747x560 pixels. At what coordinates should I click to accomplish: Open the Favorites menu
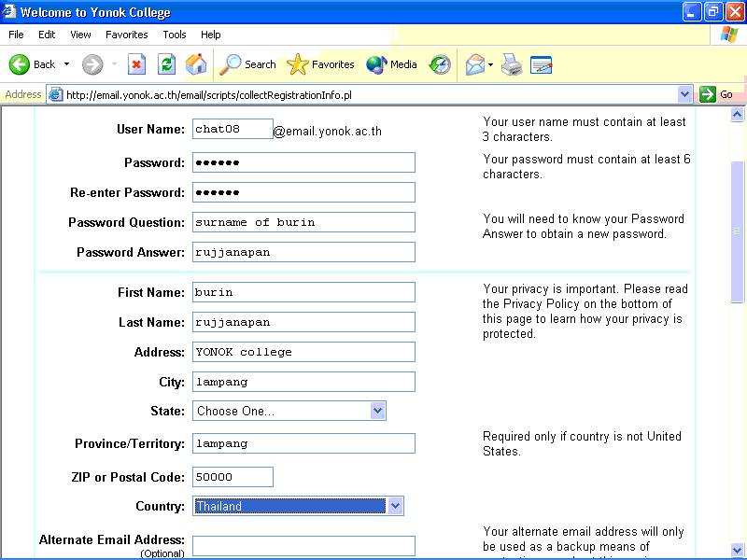(x=126, y=35)
